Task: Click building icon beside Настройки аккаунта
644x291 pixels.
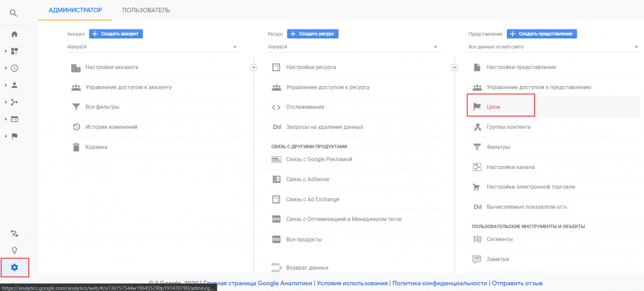Action: (75, 67)
